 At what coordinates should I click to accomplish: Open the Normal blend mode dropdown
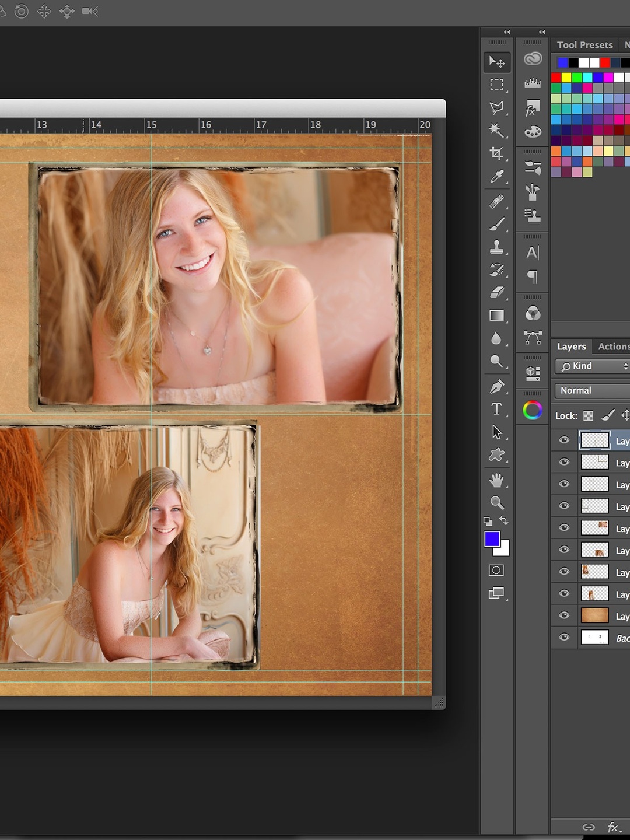[x=592, y=390]
